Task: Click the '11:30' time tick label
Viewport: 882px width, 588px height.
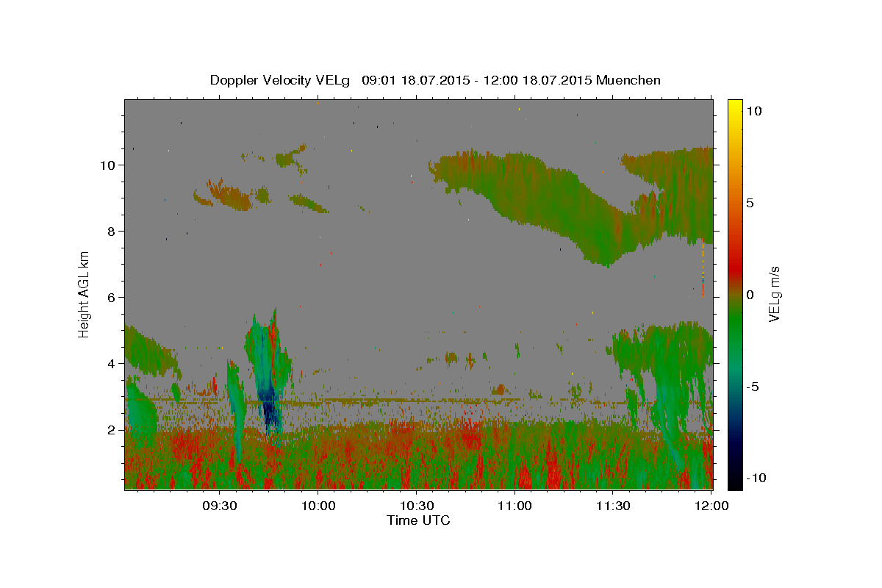Action: pos(614,506)
